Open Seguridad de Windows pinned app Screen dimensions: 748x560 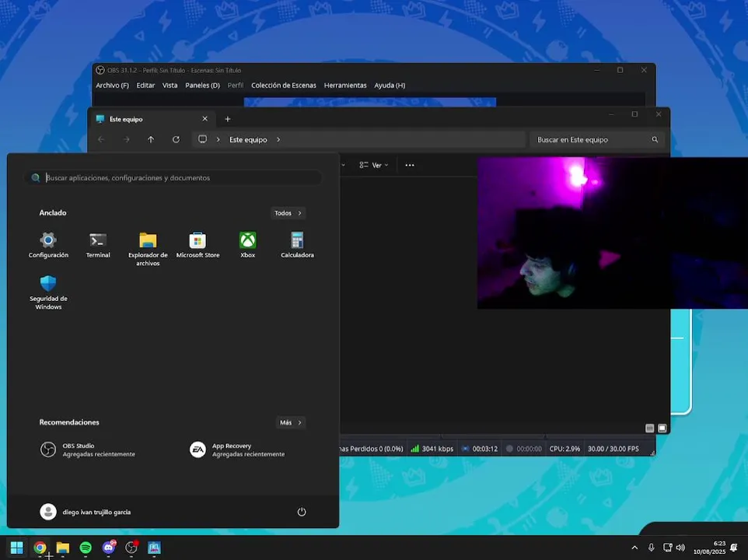[x=48, y=293]
